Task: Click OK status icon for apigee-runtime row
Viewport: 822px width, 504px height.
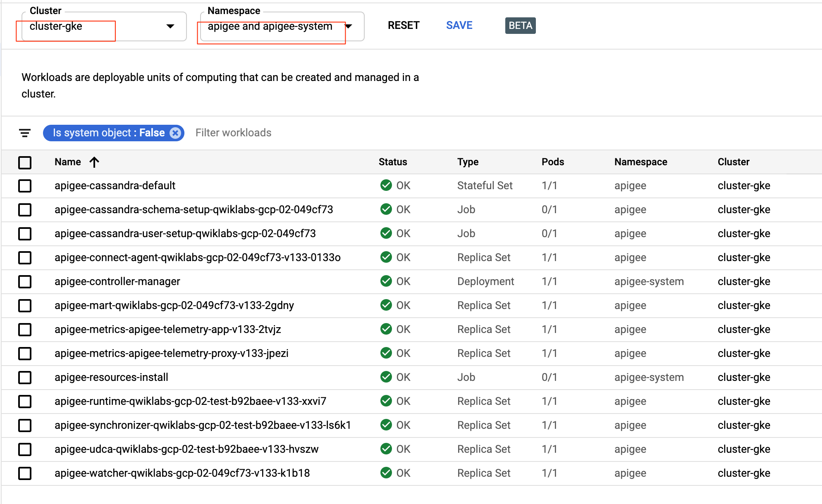Action: pos(386,401)
